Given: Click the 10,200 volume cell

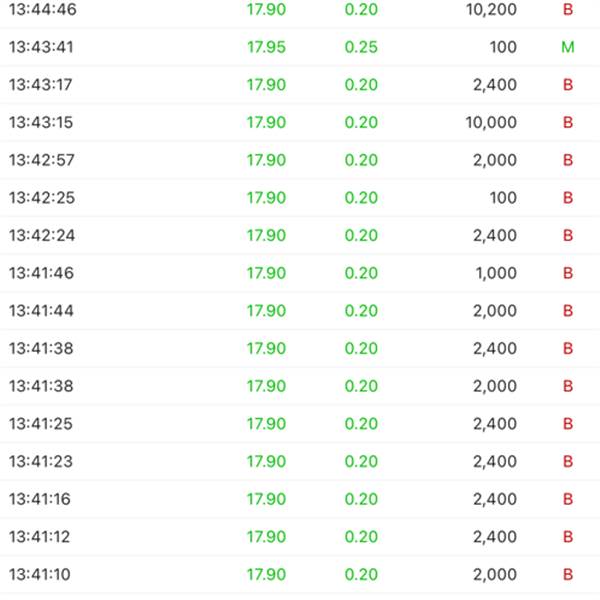Looking at the screenshot, I should coord(491,10).
